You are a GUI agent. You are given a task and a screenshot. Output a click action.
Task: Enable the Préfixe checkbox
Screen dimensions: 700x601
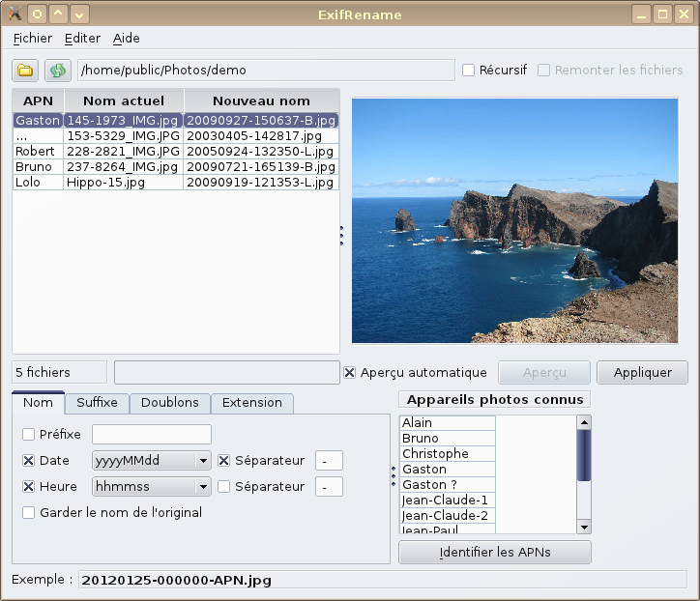(x=28, y=434)
